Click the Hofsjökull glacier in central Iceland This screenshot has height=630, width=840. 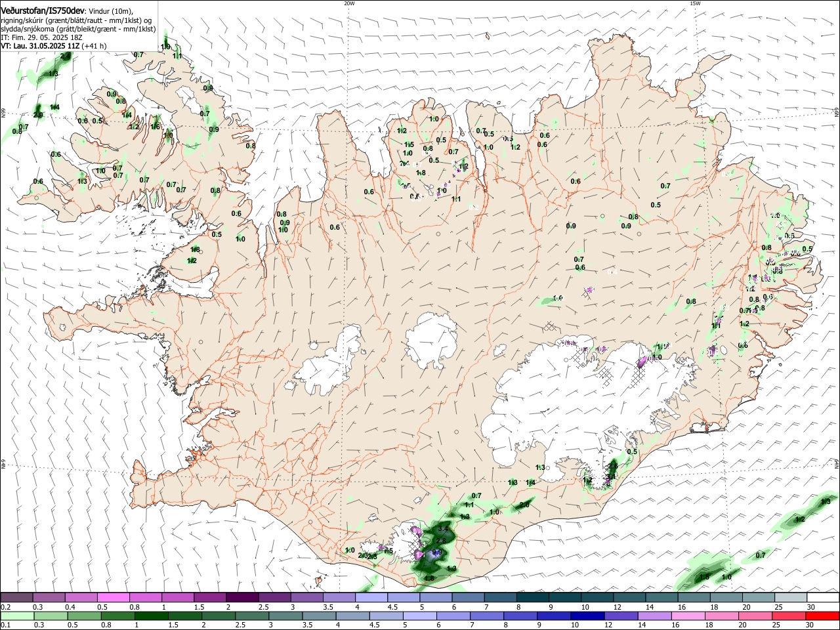pos(433,339)
